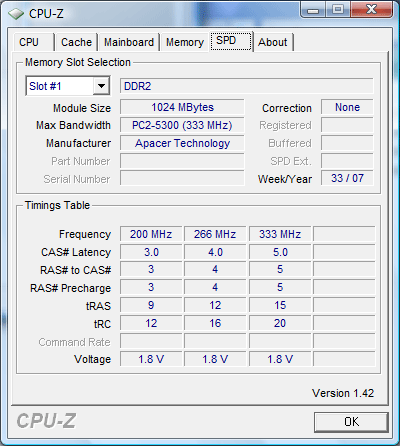This screenshot has height=446, width=400.
Task: Click the CAS# Latency 3.0 cell
Action: [x=151, y=252]
